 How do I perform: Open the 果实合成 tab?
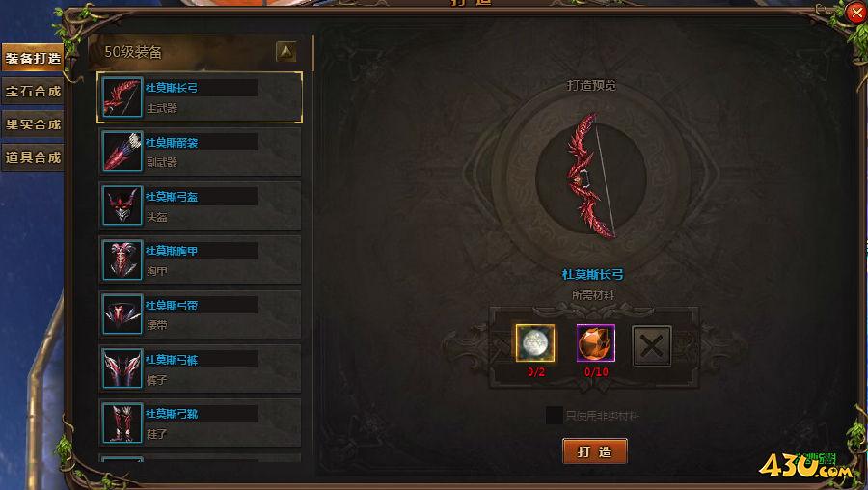pos(32,124)
